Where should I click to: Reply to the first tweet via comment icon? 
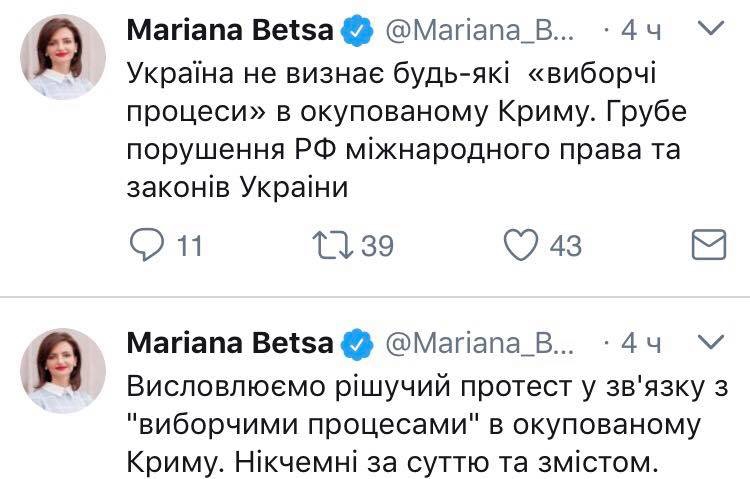(x=150, y=244)
